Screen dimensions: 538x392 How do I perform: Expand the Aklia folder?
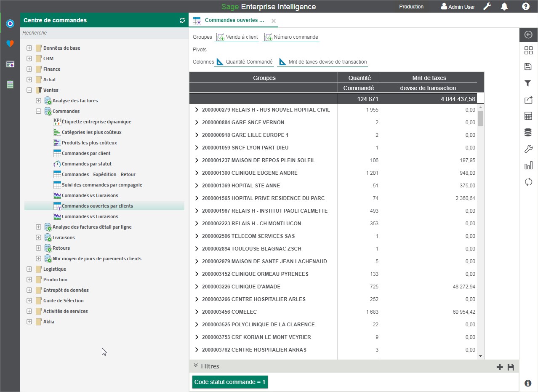coord(29,322)
